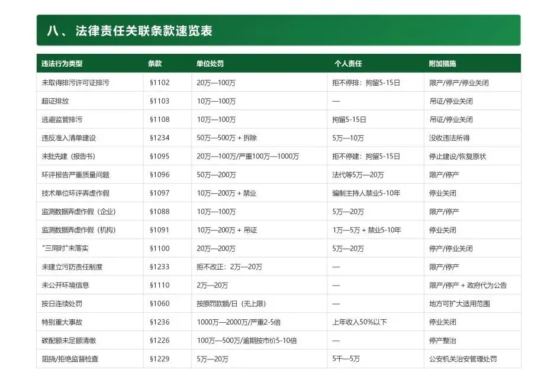Click the cell 法代等5万—20万

point(358,175)
